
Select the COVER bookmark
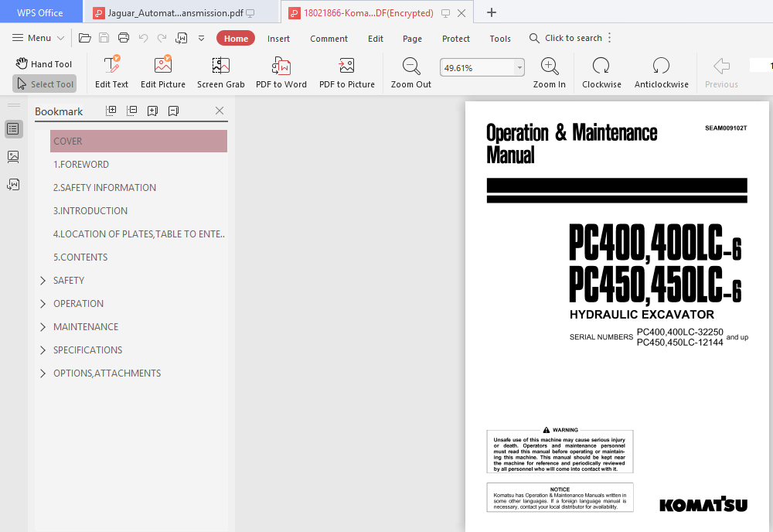(x=138, y=141)
